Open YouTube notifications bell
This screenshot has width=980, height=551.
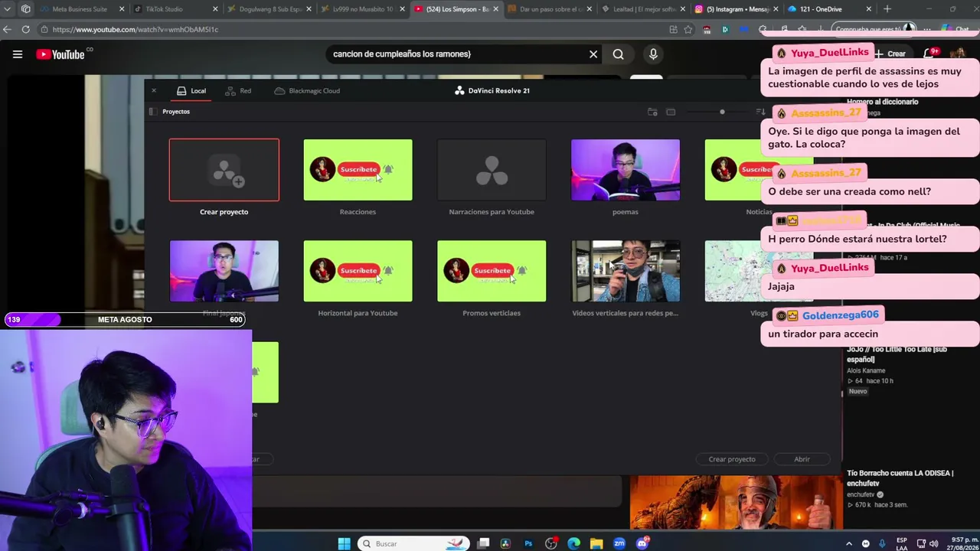click(929, 54)
